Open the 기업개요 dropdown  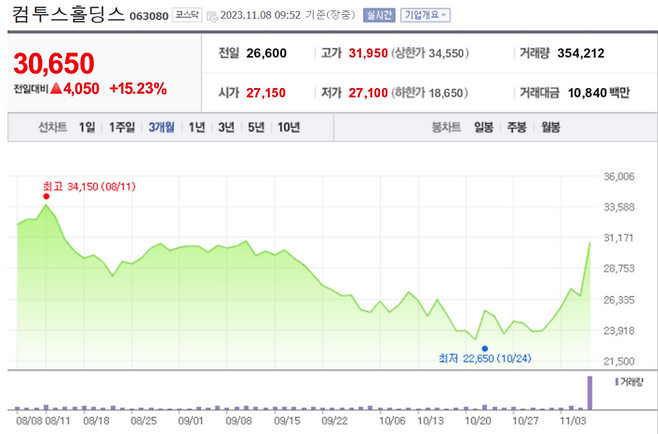coord(425,15)
